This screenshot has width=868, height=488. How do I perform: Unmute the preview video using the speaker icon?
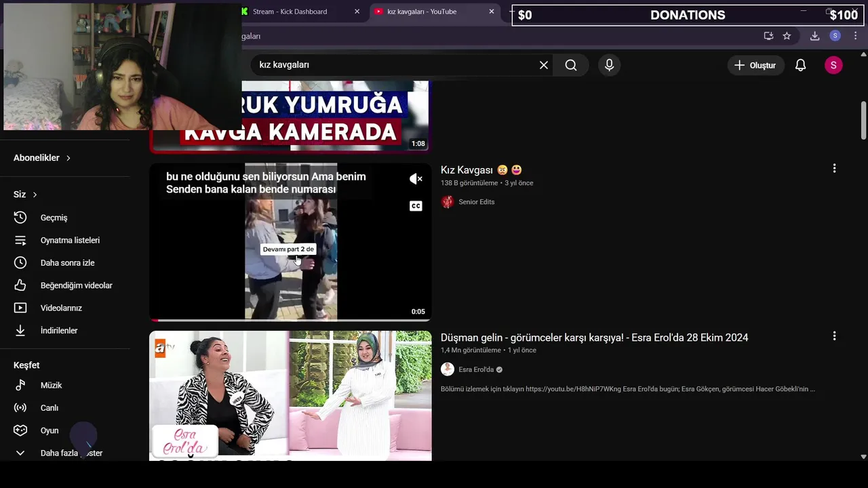416,179
